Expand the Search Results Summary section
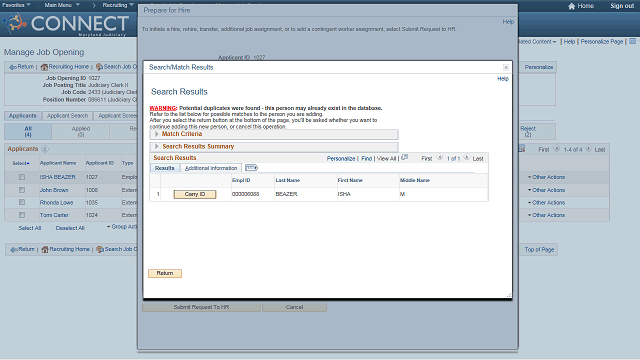The height and width of the screenshot is (360, 640). 157,147
